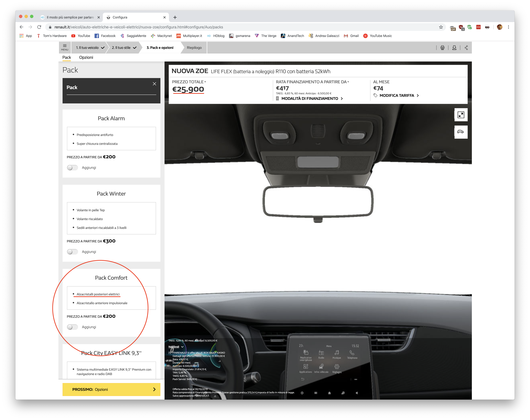This screenshot has height=420, width=530.
Task: Open gsmarena bookmark
Action: (x=240, y=36)
